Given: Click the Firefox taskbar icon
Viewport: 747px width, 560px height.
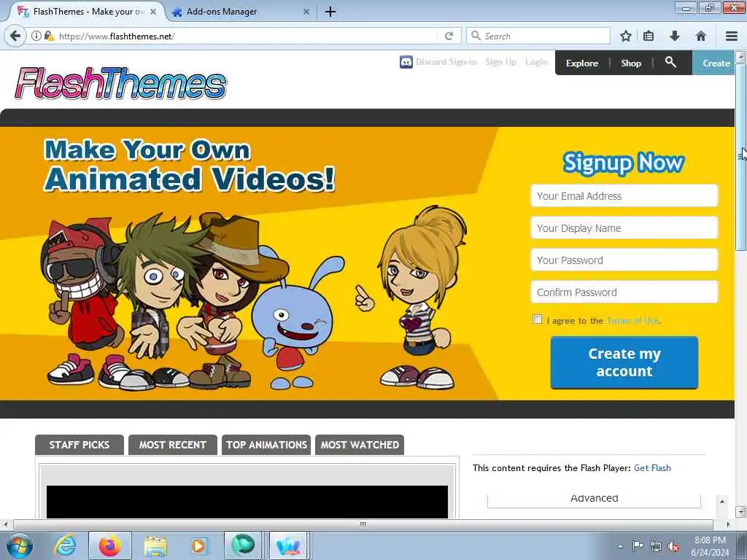Looking at the screenshot, I should pyautogui.click(x=110, y=545).
